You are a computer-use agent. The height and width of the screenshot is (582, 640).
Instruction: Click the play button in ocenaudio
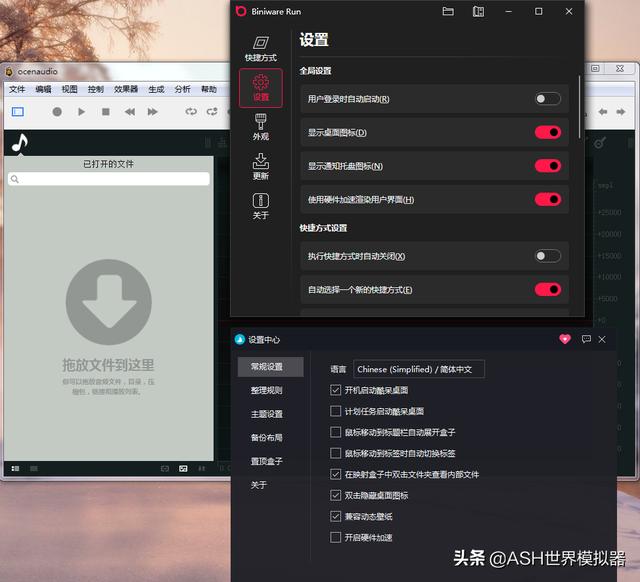[81, 111]
